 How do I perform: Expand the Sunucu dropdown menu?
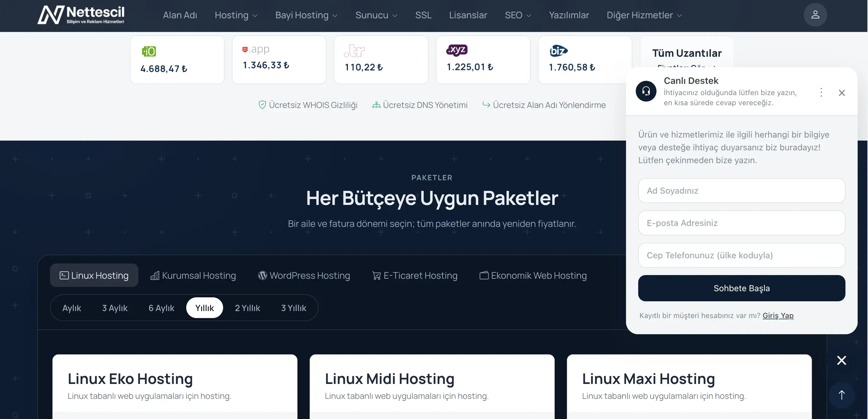pyautogui.click(x=376, y=15)
